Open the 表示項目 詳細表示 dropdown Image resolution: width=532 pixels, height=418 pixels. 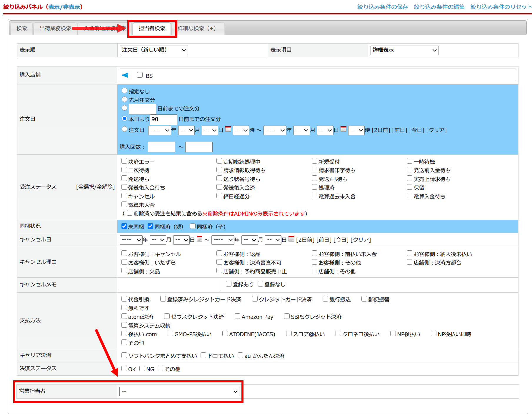404,50
